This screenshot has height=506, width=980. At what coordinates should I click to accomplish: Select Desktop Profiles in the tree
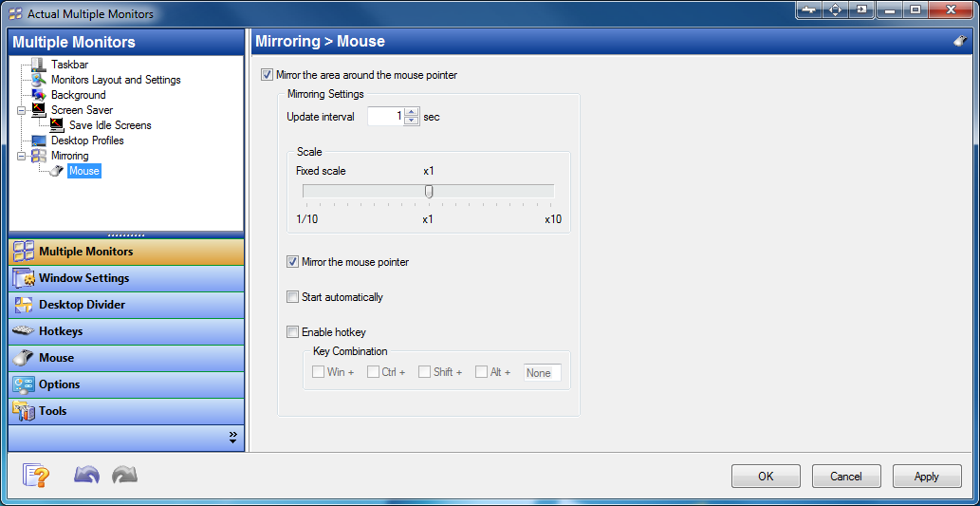coord(87,141)
